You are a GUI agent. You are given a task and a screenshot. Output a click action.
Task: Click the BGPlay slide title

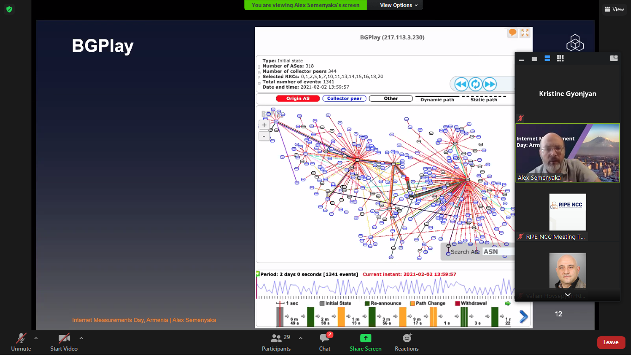(103, 46)
